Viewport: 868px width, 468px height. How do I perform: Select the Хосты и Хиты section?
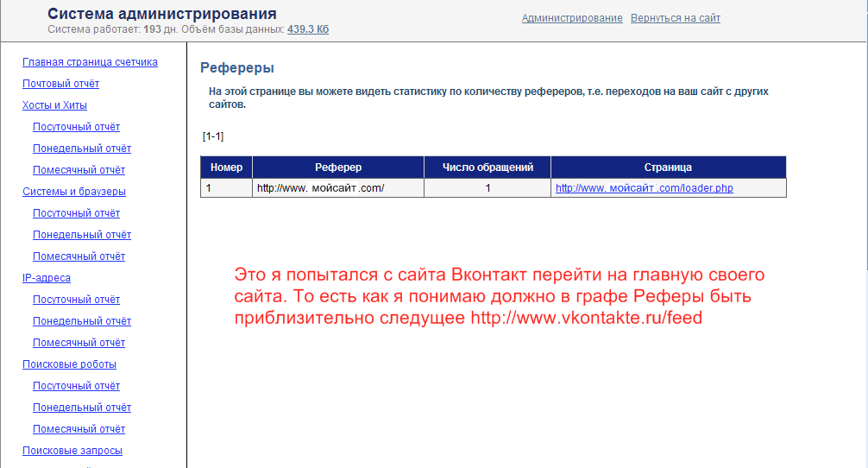(x=54, y=105)
